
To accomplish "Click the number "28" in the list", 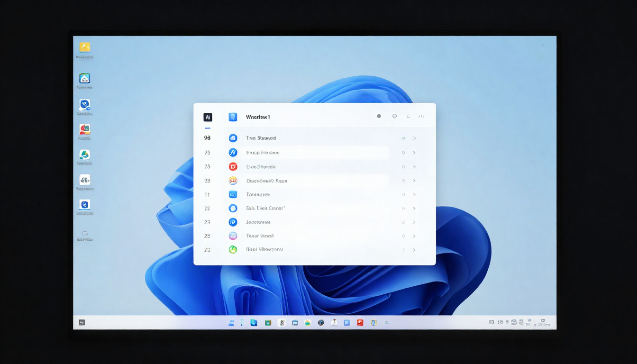I will click(207, 236).
